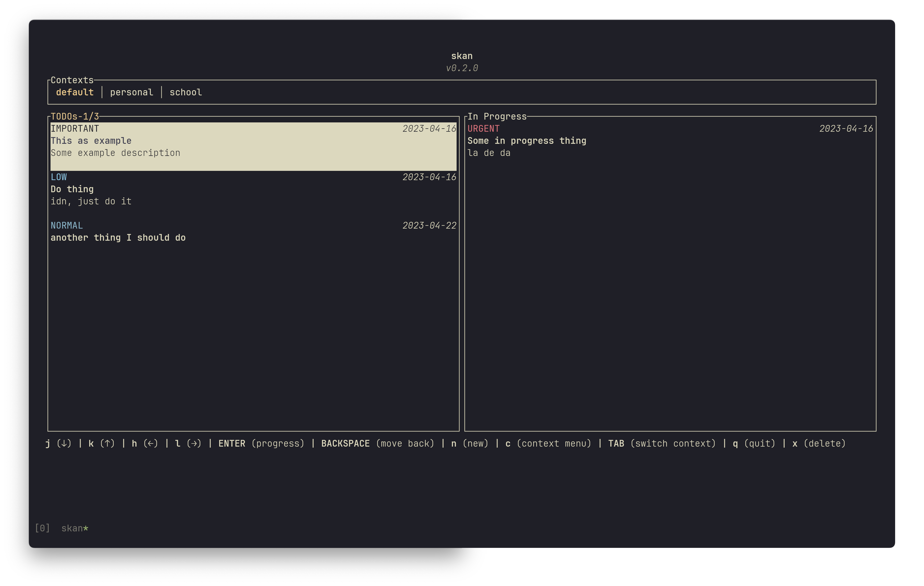Image resolution: width=924 pixels, height=586 pixels.
Task: Click the x (delete) shortcut hint
Action: [x=819, y=444]
